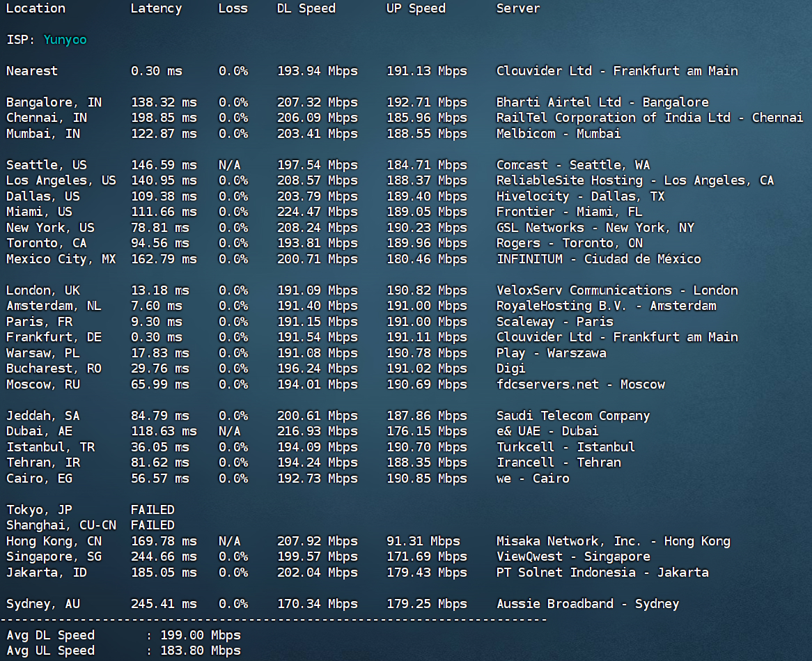This screenshot has width=812, height=661.
Task: Select Rogers - Toronto, ON server
Action: coord(570,244)
